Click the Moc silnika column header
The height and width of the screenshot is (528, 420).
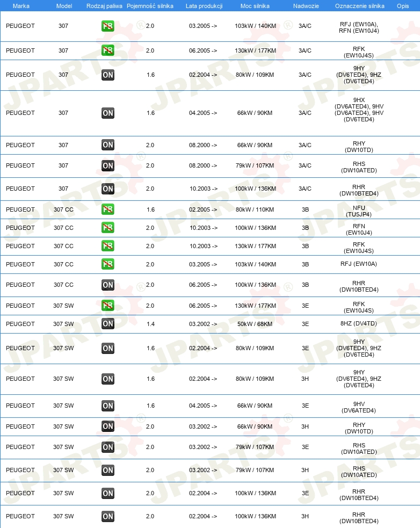click(x=255, y=6)
